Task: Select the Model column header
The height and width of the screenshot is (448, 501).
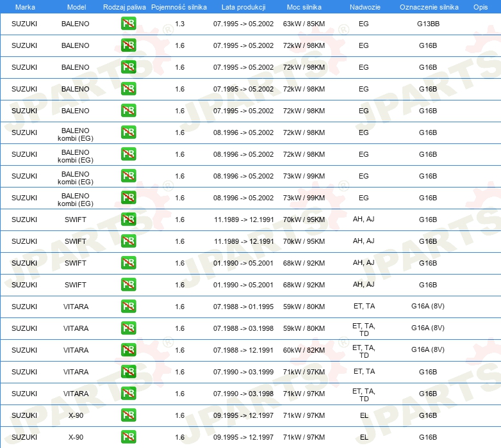Action: point(76,7)
